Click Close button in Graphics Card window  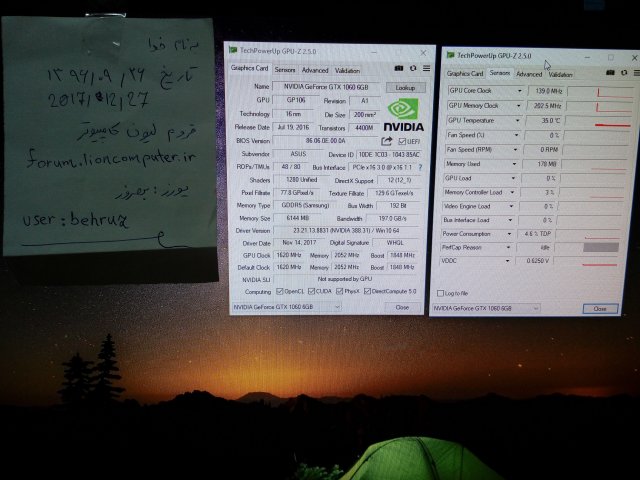[x=402, y=307]
